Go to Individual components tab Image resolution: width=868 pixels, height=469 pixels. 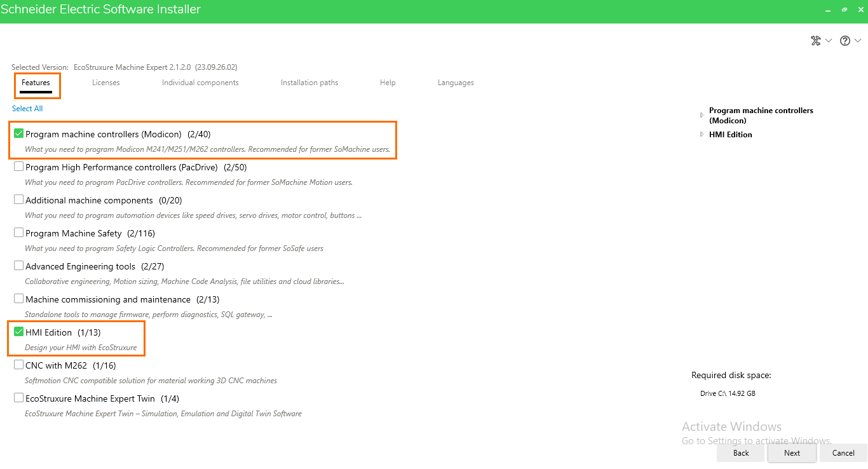[x=200, y=83]
